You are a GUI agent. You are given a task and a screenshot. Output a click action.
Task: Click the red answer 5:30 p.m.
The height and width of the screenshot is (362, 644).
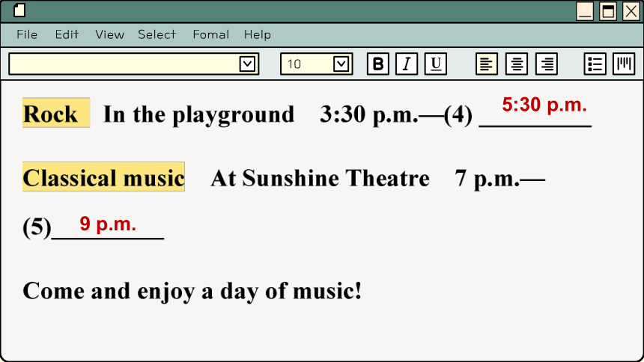[x=544, y=105]
